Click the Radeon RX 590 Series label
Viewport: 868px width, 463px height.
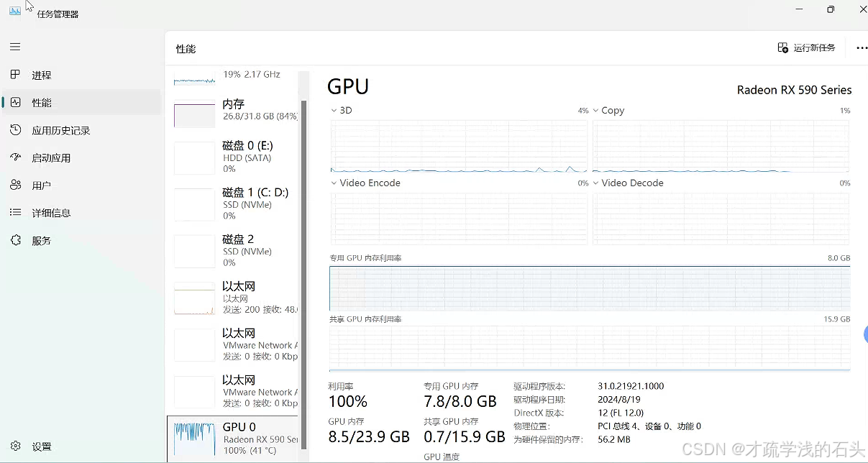pyautogui.click(x=794, y=90)
